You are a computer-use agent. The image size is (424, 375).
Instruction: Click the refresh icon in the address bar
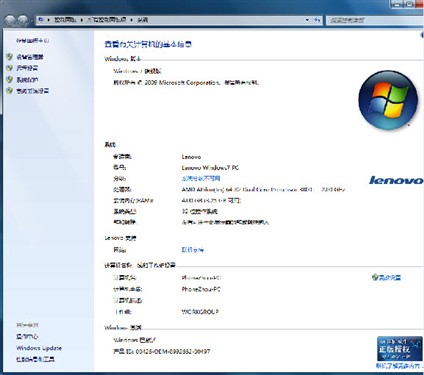click(317, 20)
